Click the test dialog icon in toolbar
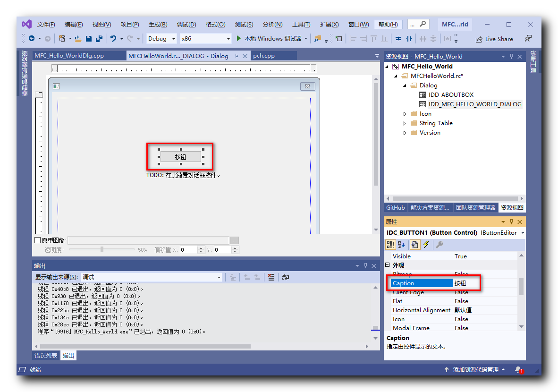 coord(339,38)
